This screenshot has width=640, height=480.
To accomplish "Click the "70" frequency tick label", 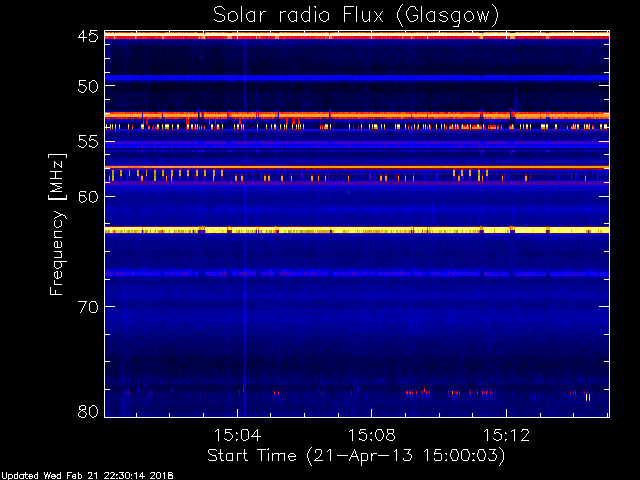I will [x=88, y=307].
